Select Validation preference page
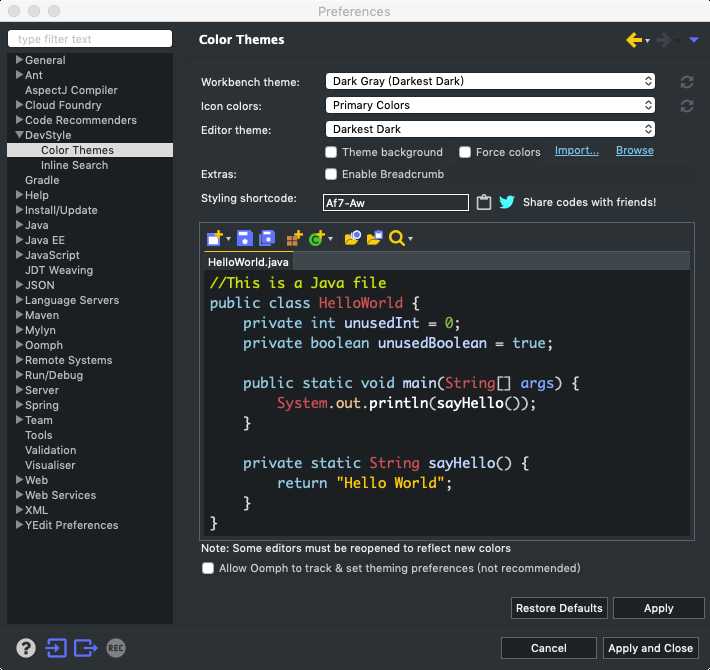710x670 pixels. click(51, 450)
